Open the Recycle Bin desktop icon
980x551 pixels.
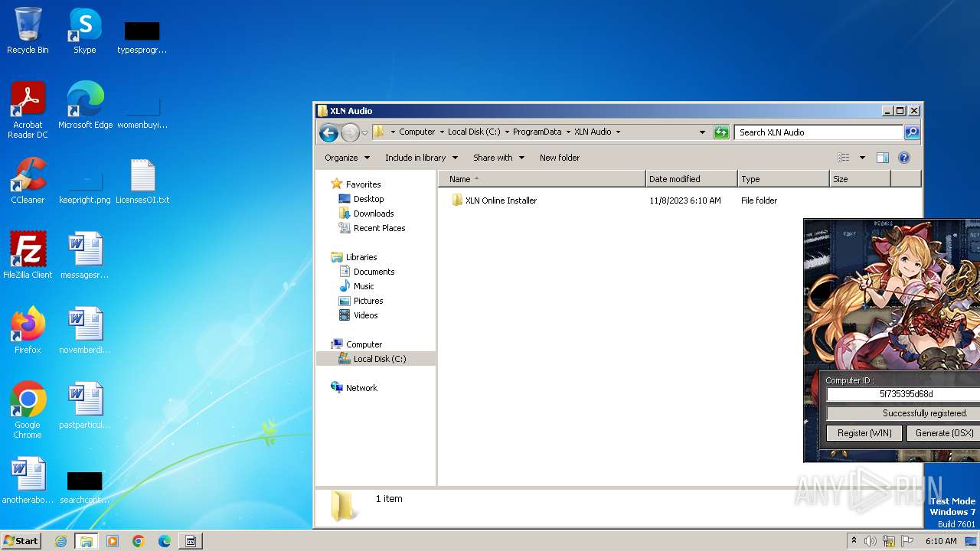click(28, 31)
